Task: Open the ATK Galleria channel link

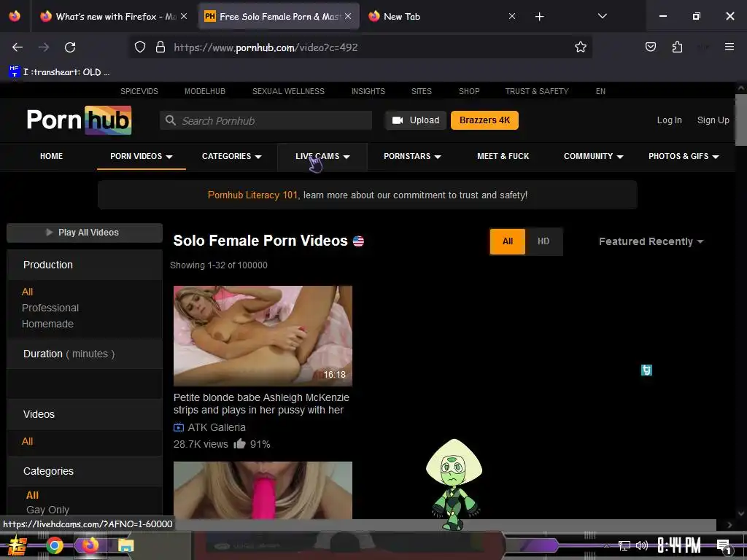Action: (x=217, y=427)
